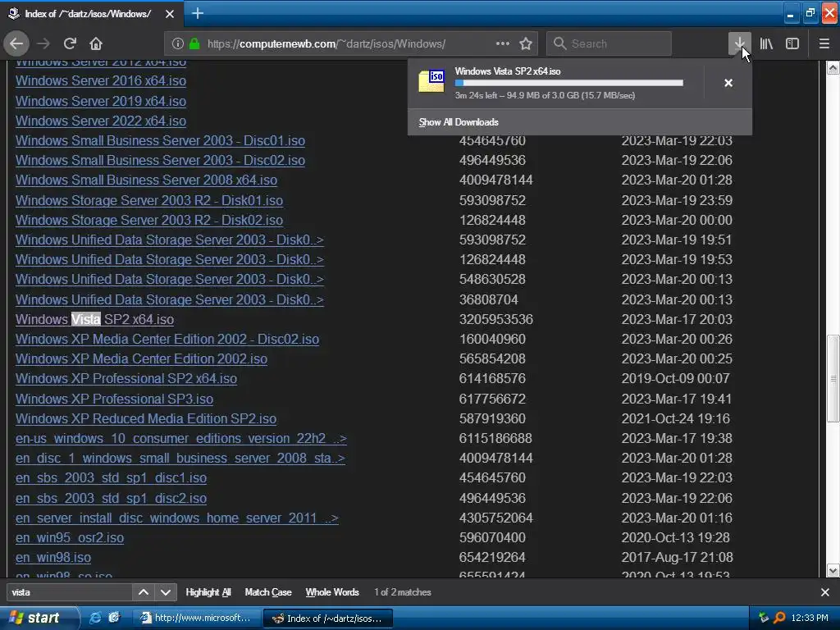
Task: Toggle the sidebar view icon
Action: click(792, 43)
